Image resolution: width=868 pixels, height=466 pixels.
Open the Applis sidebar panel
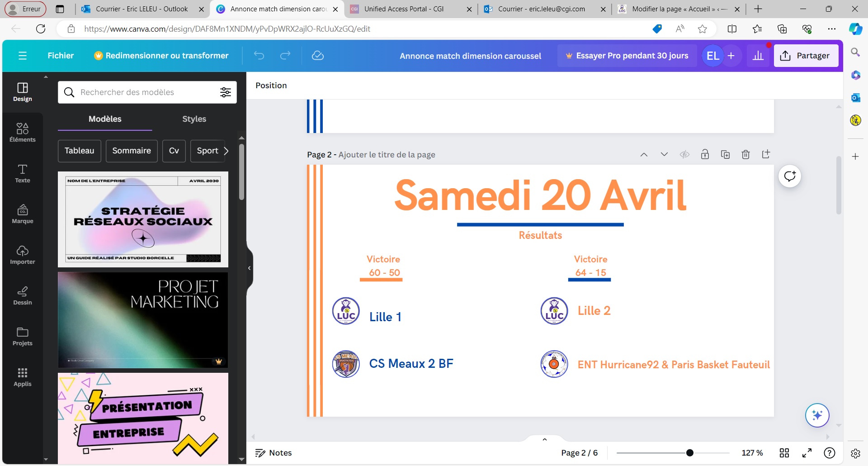[23, 377]
